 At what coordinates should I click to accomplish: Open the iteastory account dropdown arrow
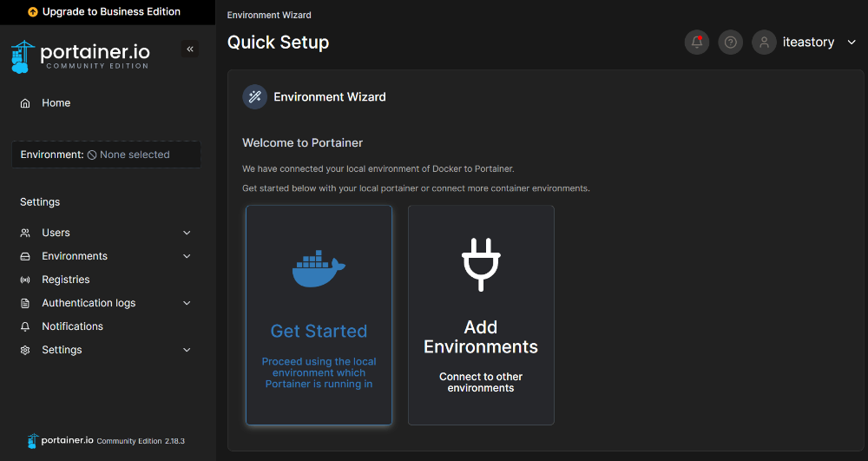pos(852,42)
